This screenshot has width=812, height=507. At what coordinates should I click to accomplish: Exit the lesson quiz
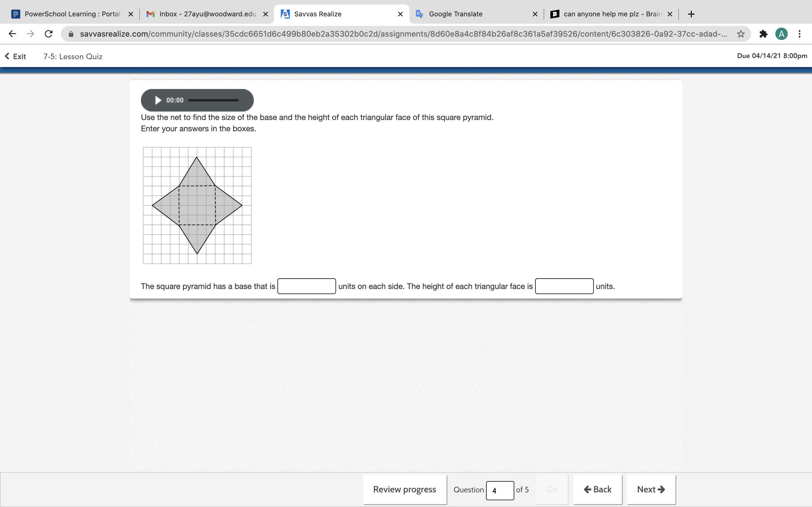pos(16,56)
